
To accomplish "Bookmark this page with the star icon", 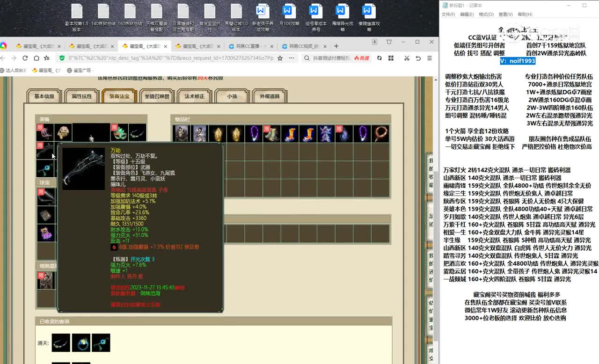I will pos(280,58).
